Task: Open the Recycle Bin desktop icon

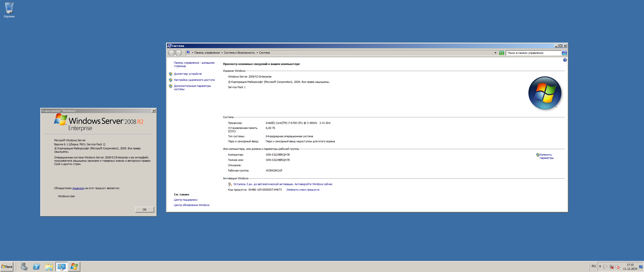Action: tap(9, 10)
